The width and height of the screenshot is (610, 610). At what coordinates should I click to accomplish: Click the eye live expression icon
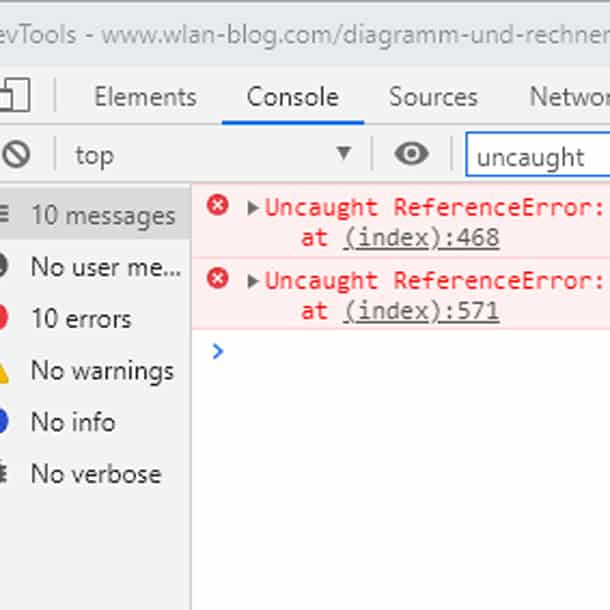411,154
